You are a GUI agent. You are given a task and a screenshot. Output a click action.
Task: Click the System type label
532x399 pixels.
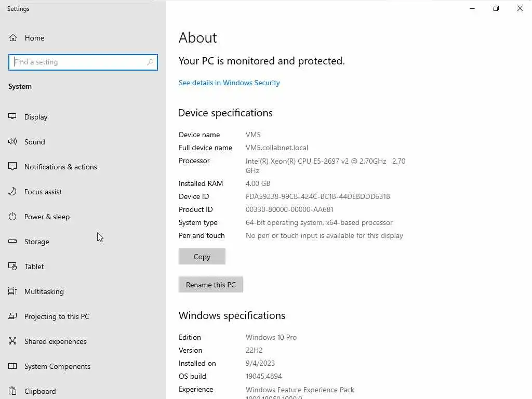tap(198, 222)
